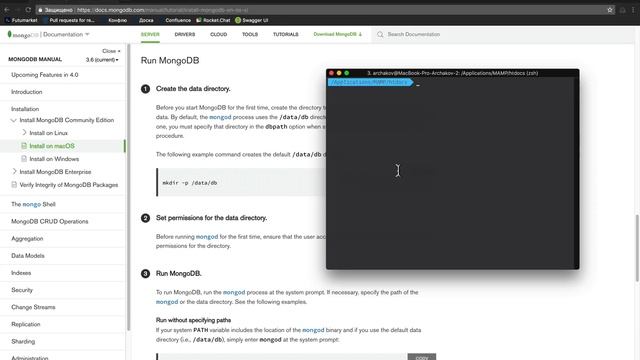640x360 pixels.
Task: Open the Chrome menu dots icon
Action: tap(633, 10)
